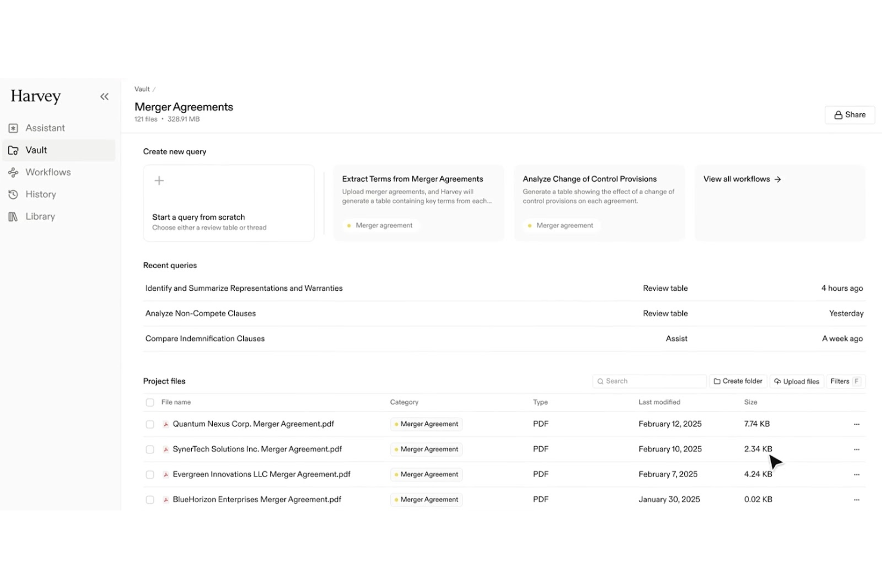Check the select-all files checkbox
This screenshot has width=882, height=588.
[150, 402]
